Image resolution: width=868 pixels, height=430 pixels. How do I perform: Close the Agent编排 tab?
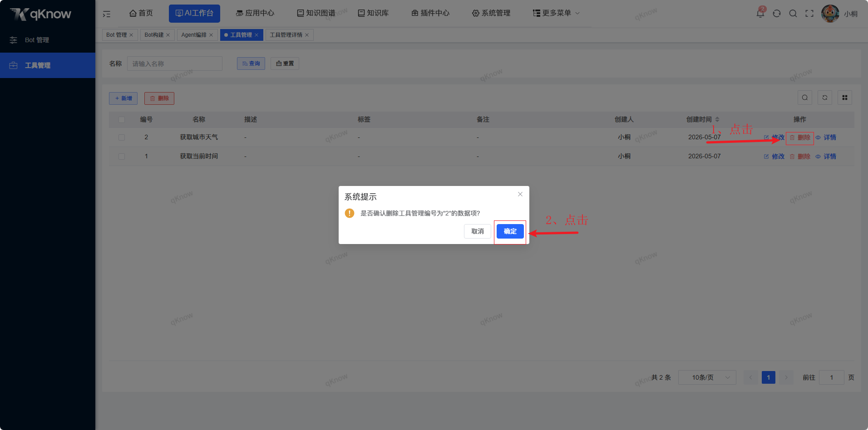coord(211,35)
